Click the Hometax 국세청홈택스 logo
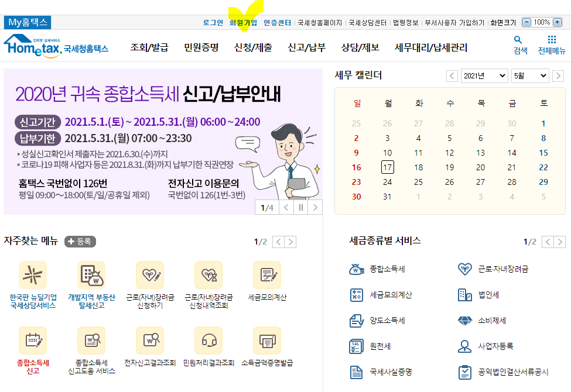The image size is (571, 392). click(x=56, y=47)
